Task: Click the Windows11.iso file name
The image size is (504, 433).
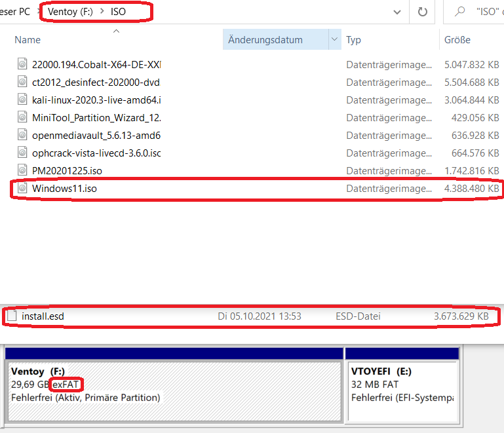Action: coord(64,189)
